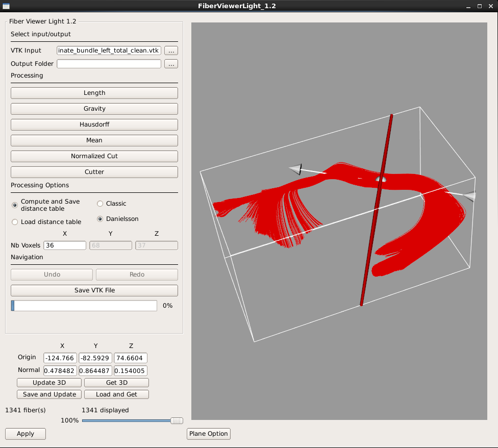Click the browse button next to VTK Input
The image size is (498, 448).
click(171, 51)
